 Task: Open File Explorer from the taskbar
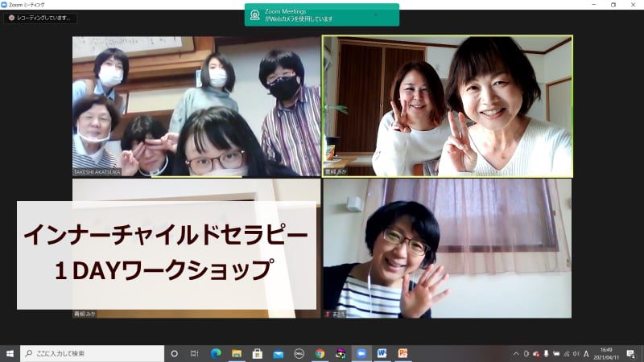coord(237,353)
